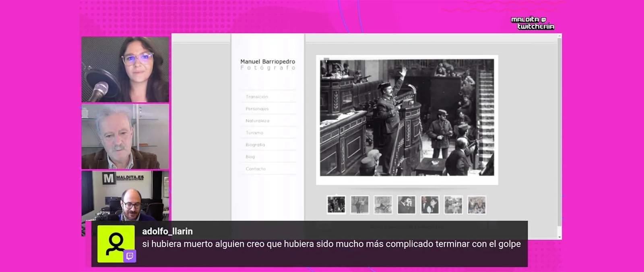Pick the last thumbnail in the gallery strip

coord(477,205)
